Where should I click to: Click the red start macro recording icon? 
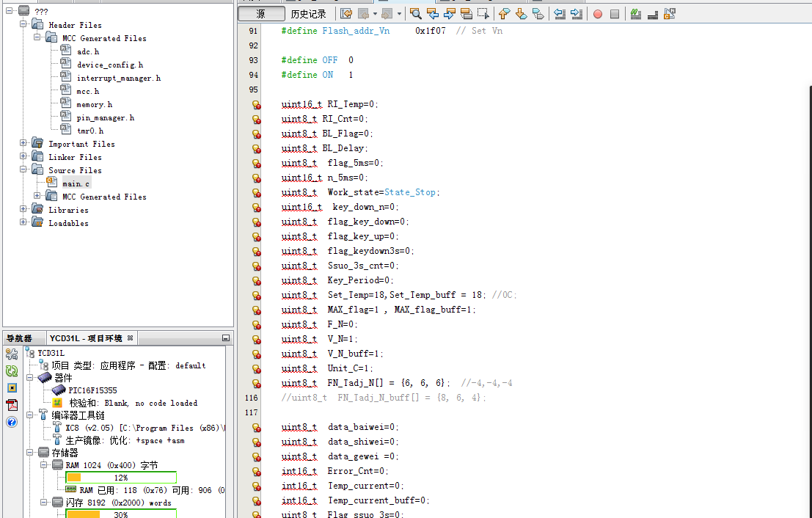click(x=598, y=14)
